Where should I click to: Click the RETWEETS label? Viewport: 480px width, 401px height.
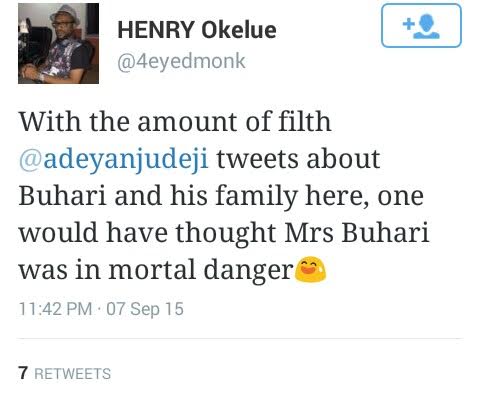pos(73,373)
